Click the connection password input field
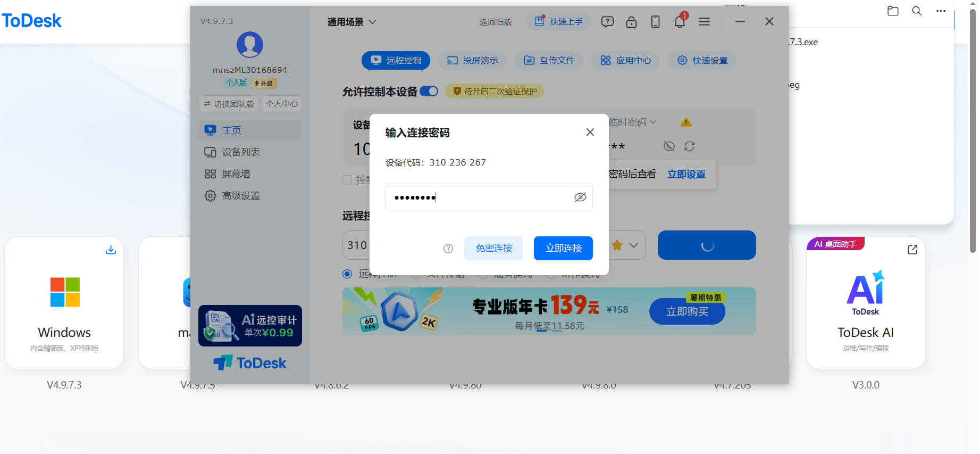 pos(489,197)
